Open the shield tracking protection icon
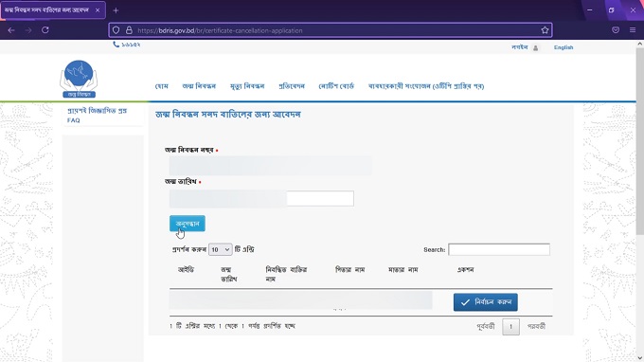Viewport: 644px width, 362px height. (x=116, y=30)
